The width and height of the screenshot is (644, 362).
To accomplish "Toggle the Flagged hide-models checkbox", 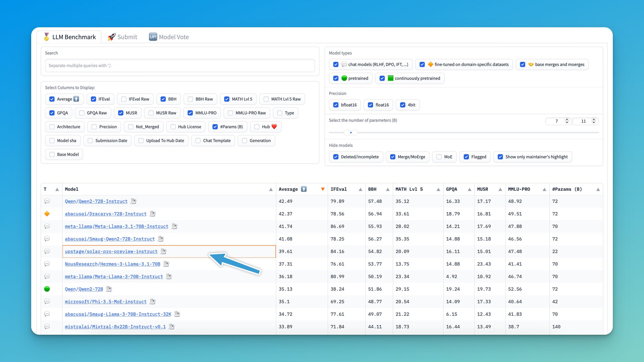I will [x=466, y=157].
